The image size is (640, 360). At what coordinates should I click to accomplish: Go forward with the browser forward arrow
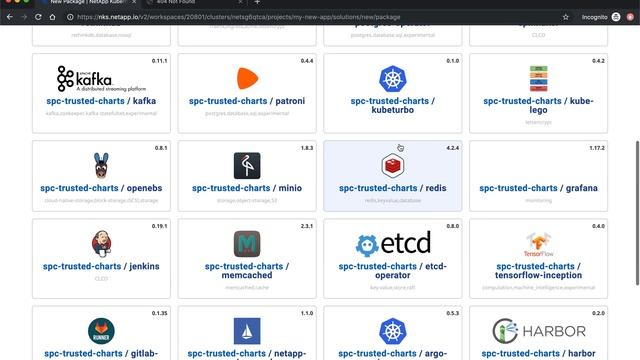click(x=24, y=17)
